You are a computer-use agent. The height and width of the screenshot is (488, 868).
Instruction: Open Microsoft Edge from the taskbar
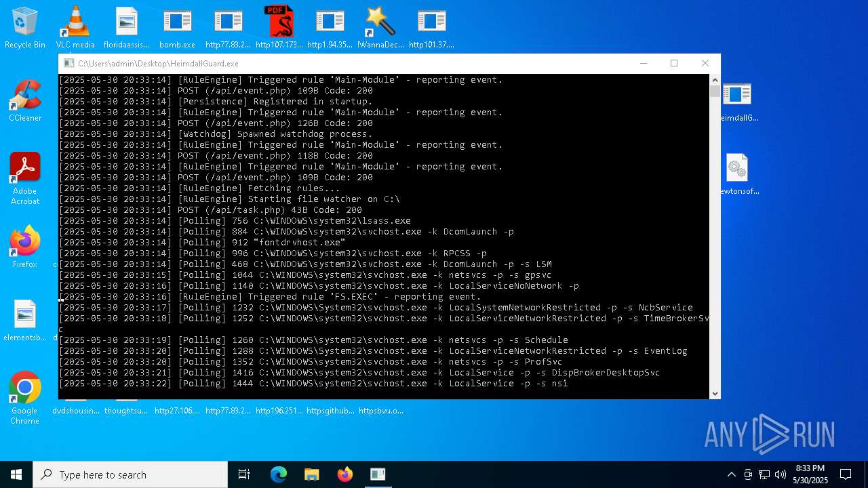click(279, 474)
